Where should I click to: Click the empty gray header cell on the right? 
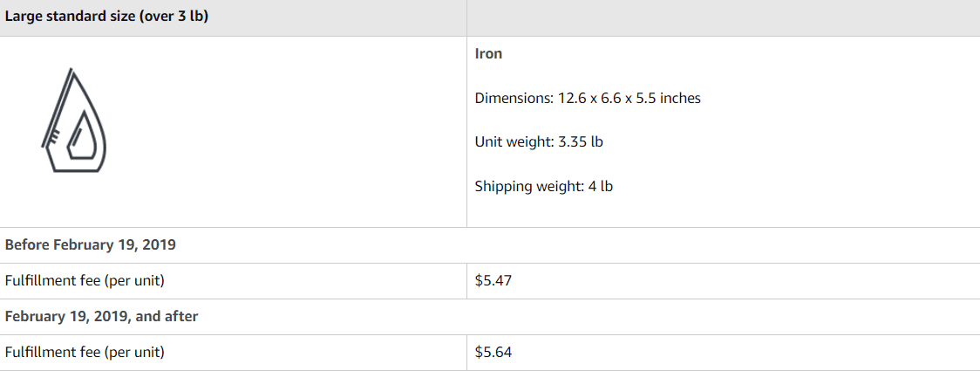pyautogui.click(x=723, y=17)
